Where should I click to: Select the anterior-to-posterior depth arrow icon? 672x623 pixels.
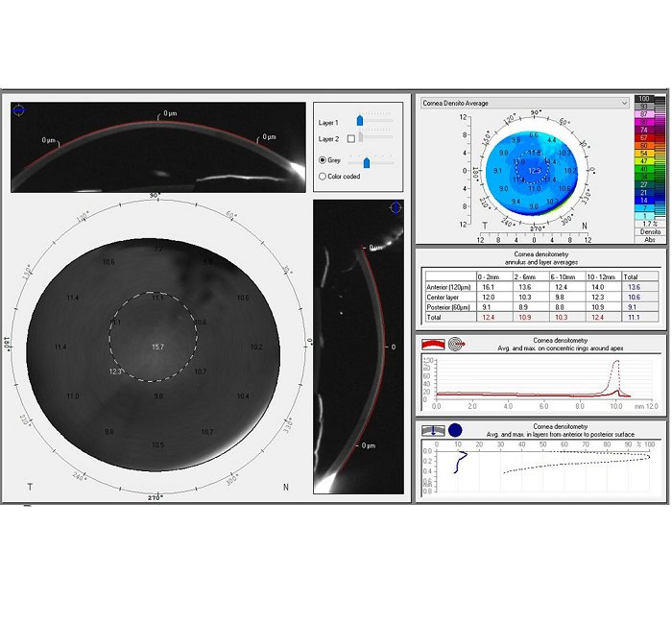[x=434, y=430]
